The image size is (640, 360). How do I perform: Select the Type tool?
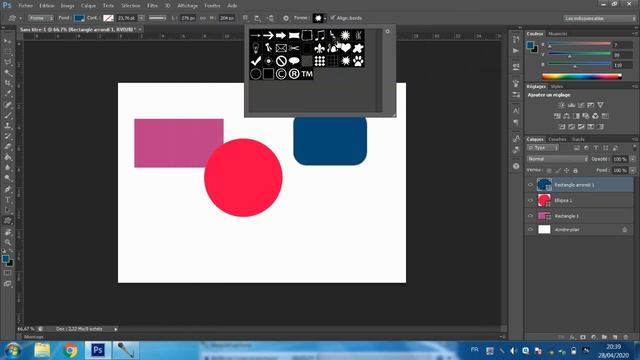pyautogui.click(x=8, y=200)
